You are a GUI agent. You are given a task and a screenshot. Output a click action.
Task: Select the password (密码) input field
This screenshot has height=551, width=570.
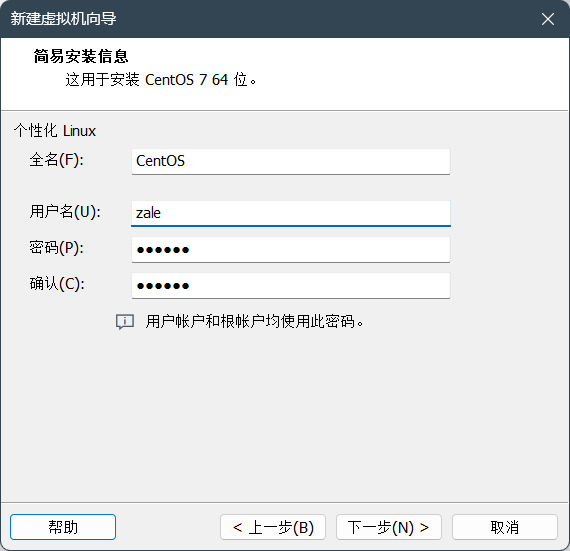point(291,249)
